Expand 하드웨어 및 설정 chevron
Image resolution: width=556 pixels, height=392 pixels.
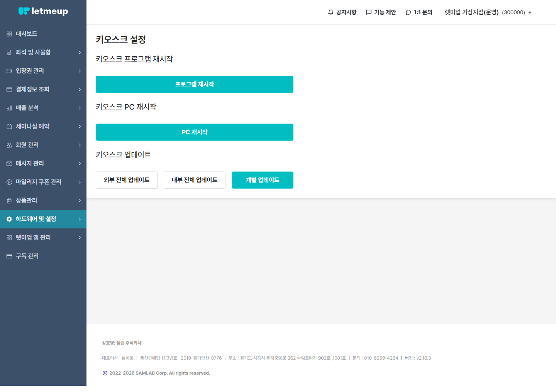[80, 219]
